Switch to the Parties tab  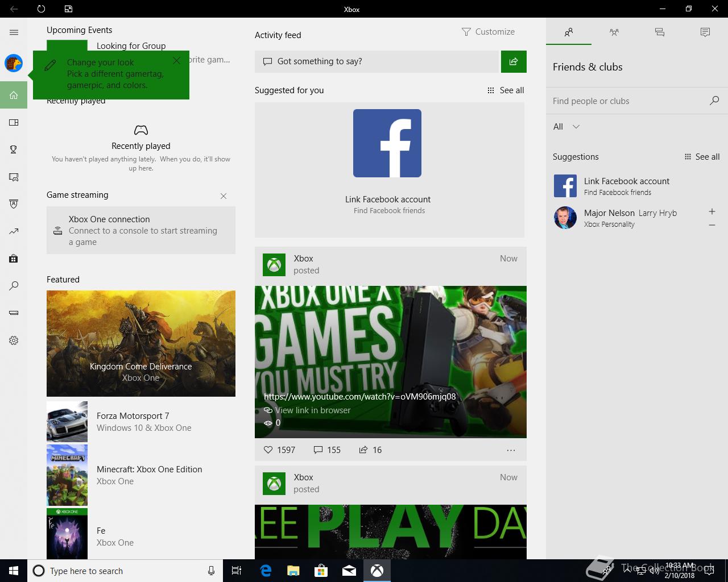pyautogui.click(x=614, y=32)
